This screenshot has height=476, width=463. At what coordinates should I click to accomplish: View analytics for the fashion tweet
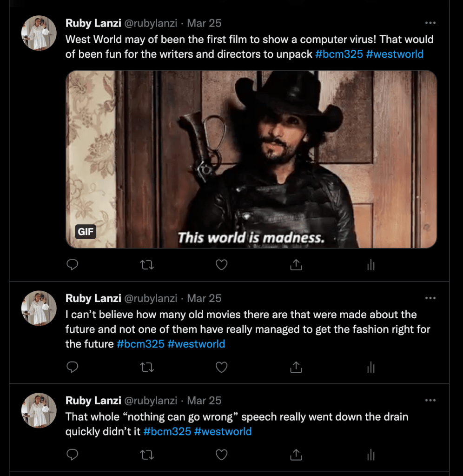click(x=370, y=368)
